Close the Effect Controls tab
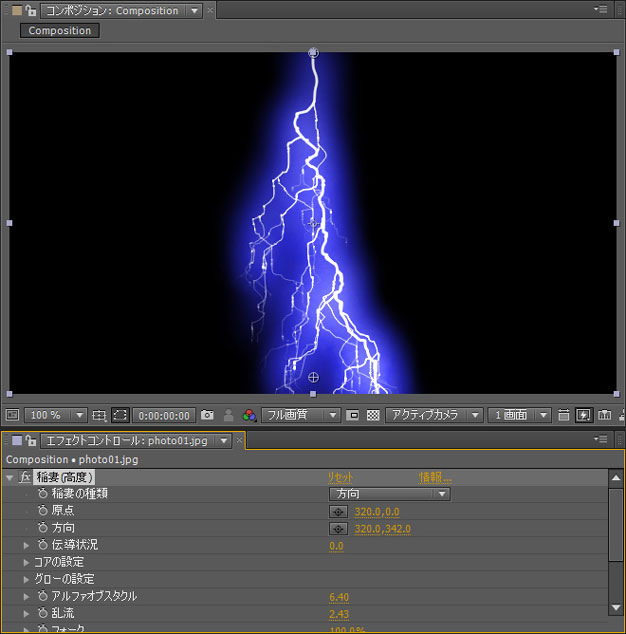Screen dimensions: 626x634 point(239,440)
